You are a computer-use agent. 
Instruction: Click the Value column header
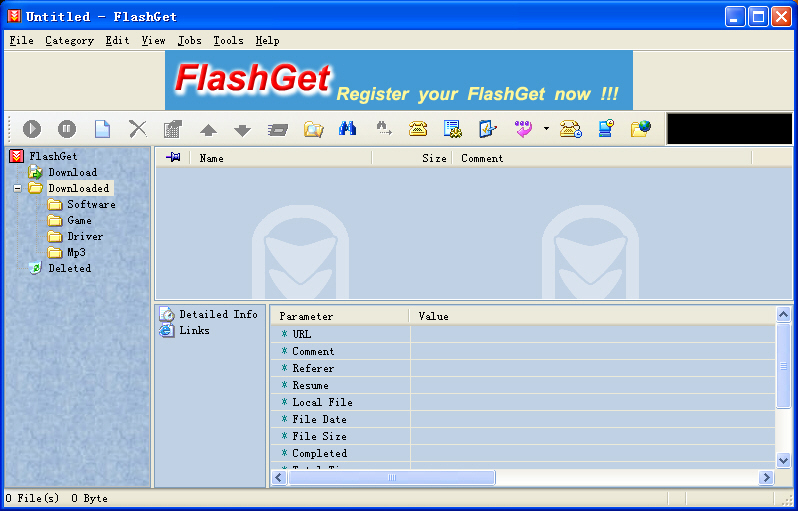[x=592, y=316]
